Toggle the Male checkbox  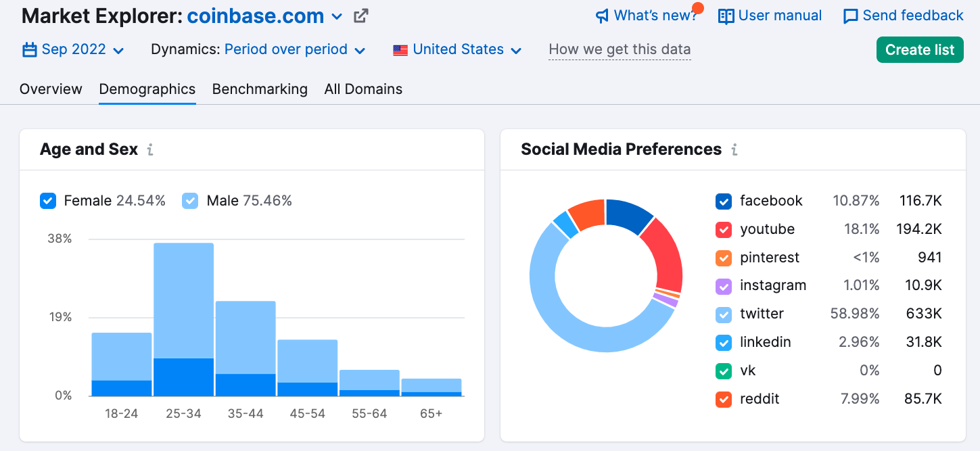click(190, 201)
